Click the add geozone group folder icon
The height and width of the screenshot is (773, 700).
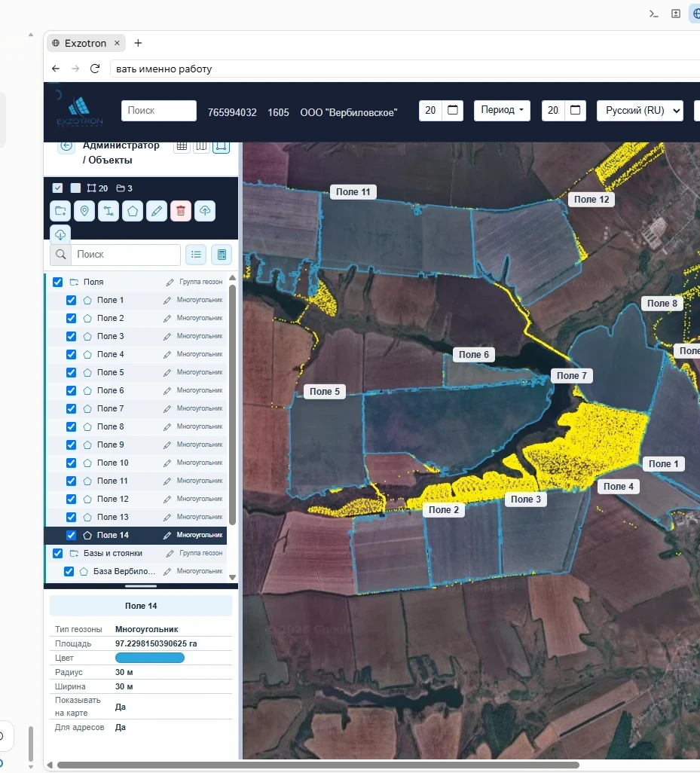pos(60,211)
